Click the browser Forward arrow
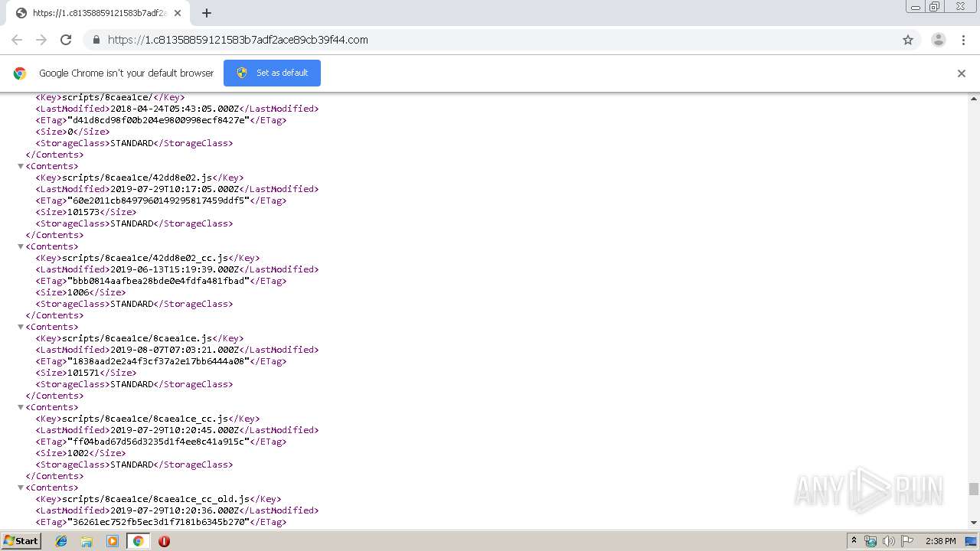This screenshot has width=980, height=551. pos(41,40)
